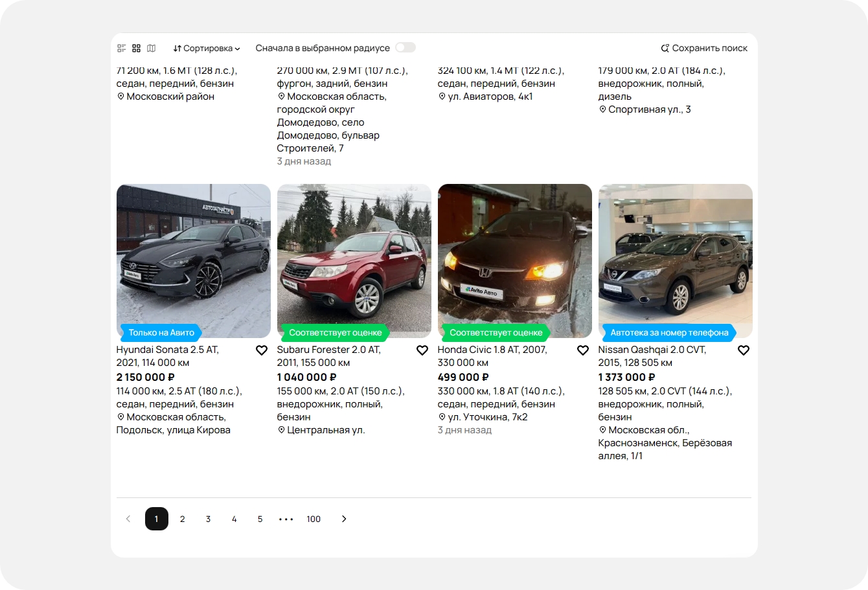The width and height of the screenshot is (868, 590).
Task: Click specs 330 000 км, 1.8 AT (140 л.с.)
Action: [501, 391]
